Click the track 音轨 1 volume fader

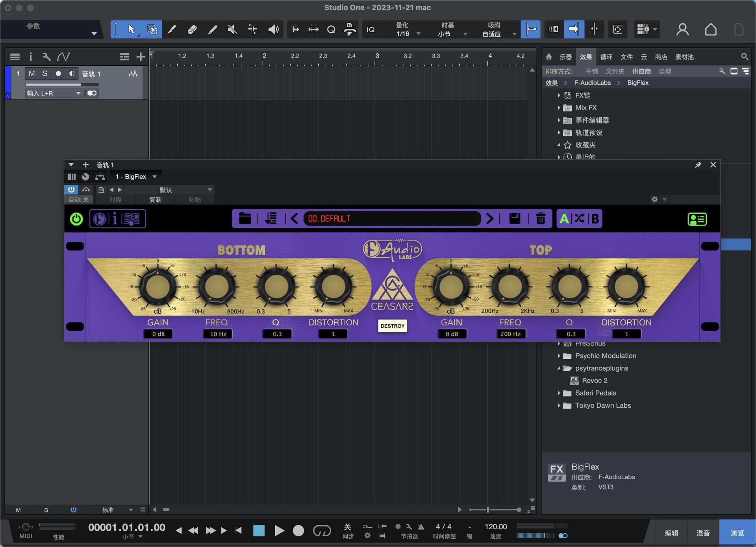(61, 84)
